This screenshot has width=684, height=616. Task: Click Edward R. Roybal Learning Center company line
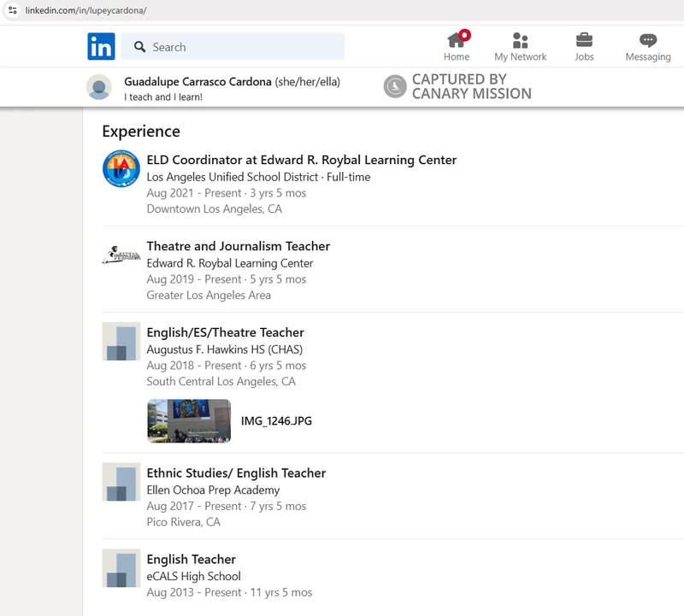pyautogui.click(x=230, y=263)
